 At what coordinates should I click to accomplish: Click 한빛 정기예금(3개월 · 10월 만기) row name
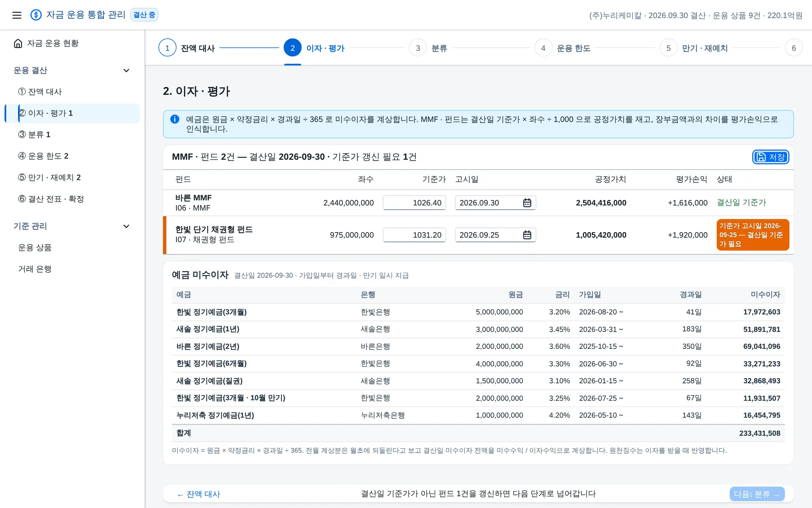coord(231,398)
